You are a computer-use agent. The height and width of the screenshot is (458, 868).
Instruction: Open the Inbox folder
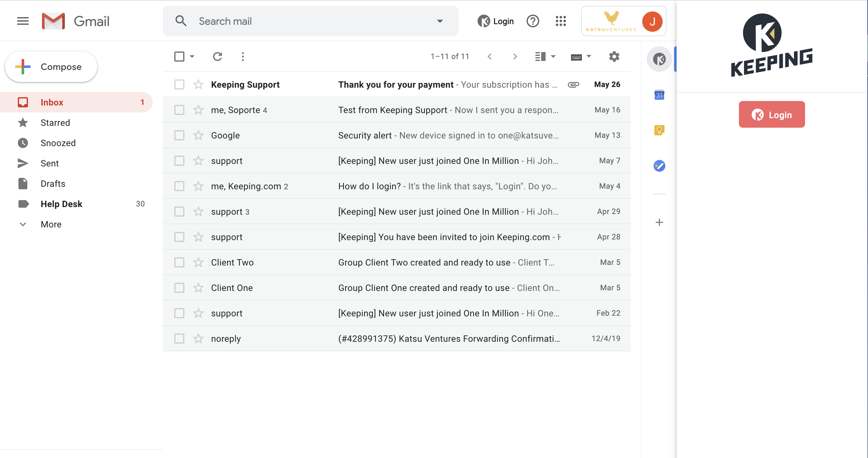(x=76, y=102)
